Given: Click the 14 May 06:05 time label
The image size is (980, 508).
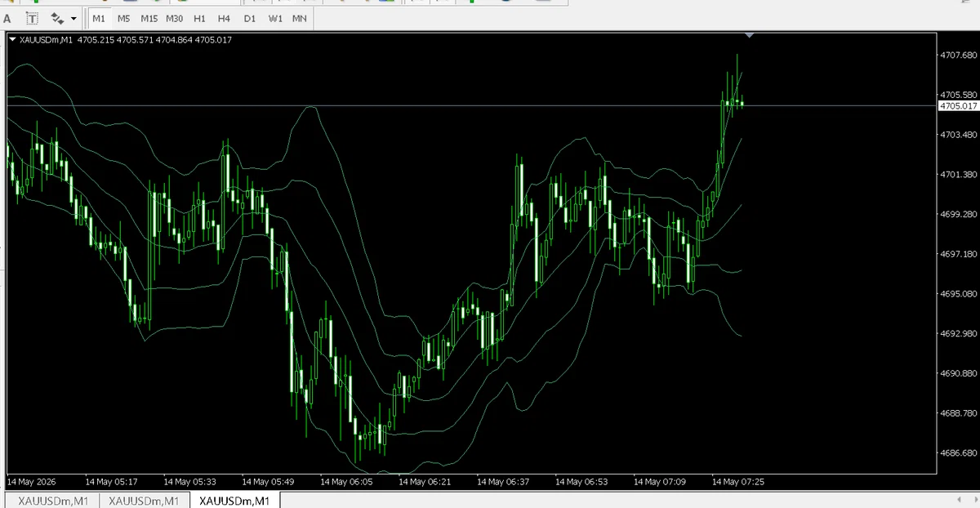Looking at the screenshot, I should pyautogui.click(x=346, y=482).
